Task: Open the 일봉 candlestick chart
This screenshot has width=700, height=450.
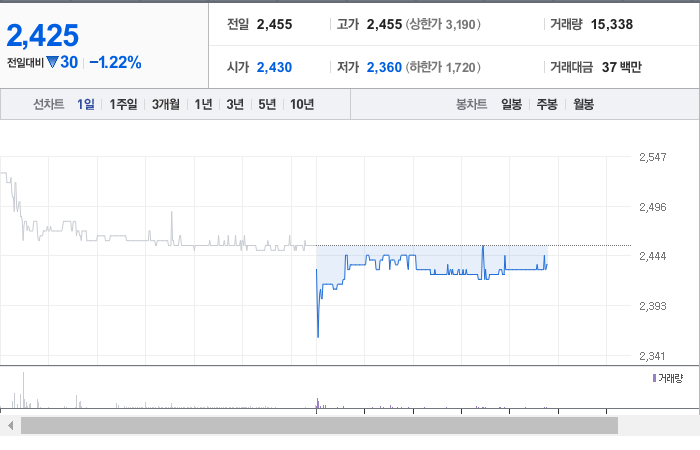Action: coord(511,104)
